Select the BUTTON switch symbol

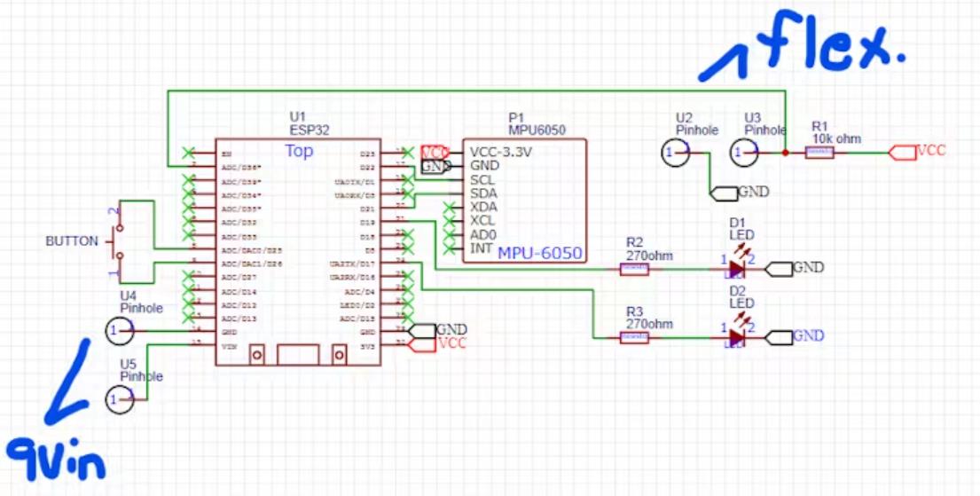(x=117, y=241)
